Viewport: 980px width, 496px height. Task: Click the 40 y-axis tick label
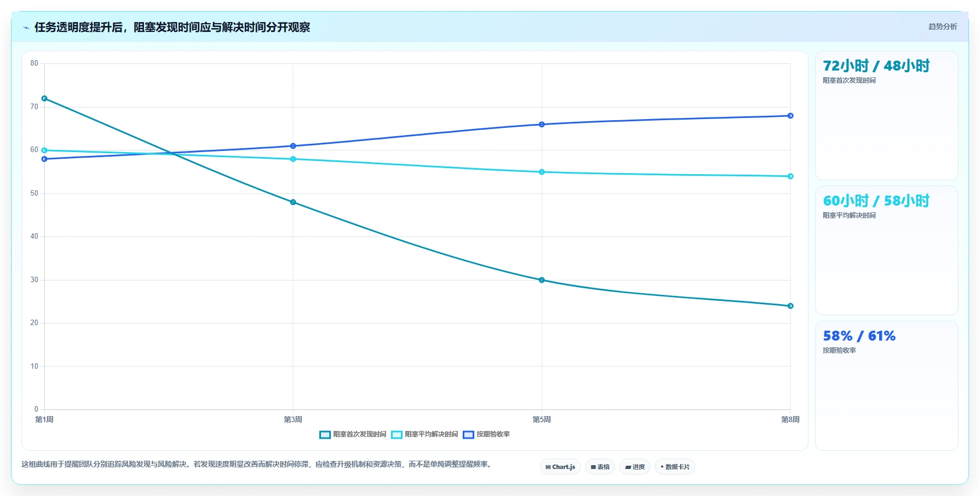(x=34, y=236)
